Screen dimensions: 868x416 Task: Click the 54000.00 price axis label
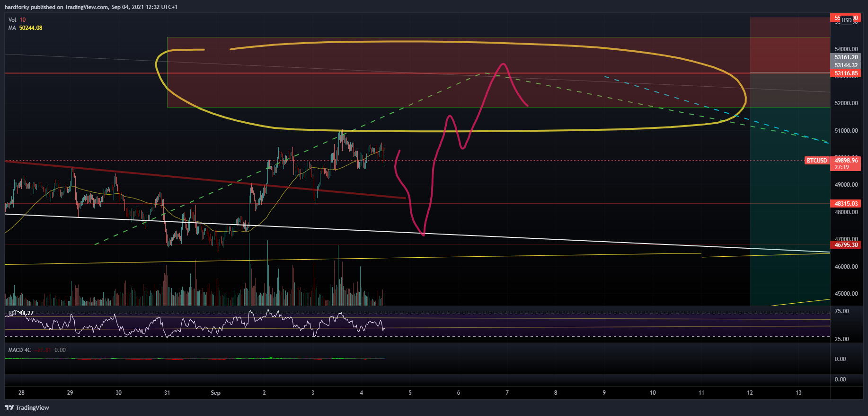pos(846,49)
